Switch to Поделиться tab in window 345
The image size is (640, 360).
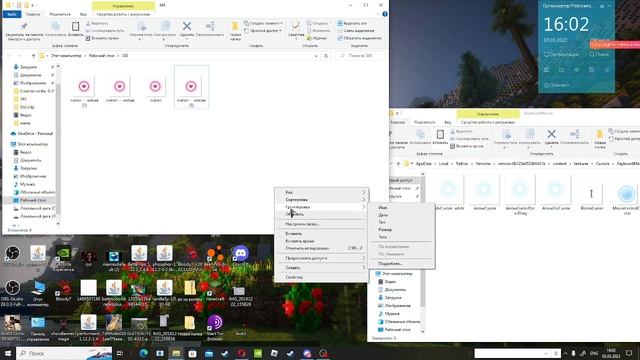(x=60, y=14)
